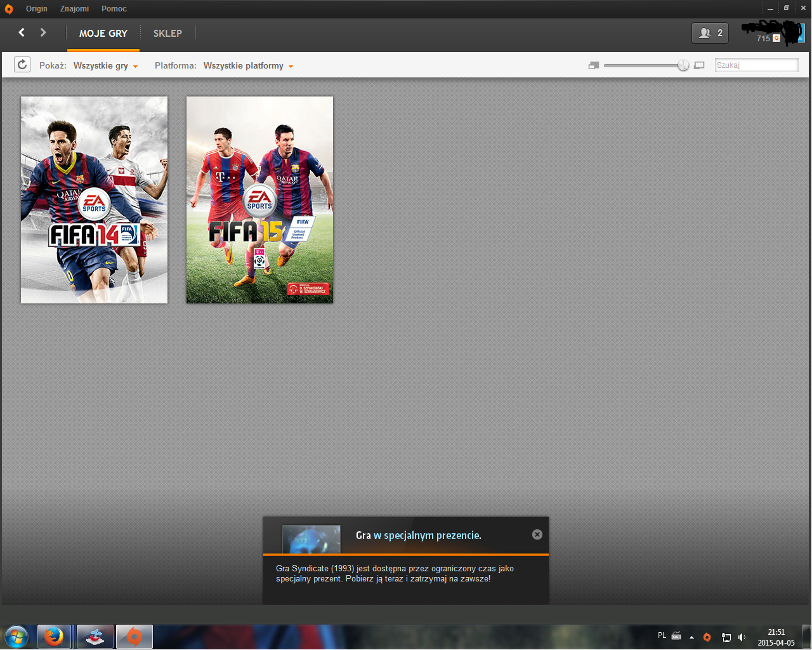812x650 pixels.
Task: Close the free game gift notification
Action: 537,534
